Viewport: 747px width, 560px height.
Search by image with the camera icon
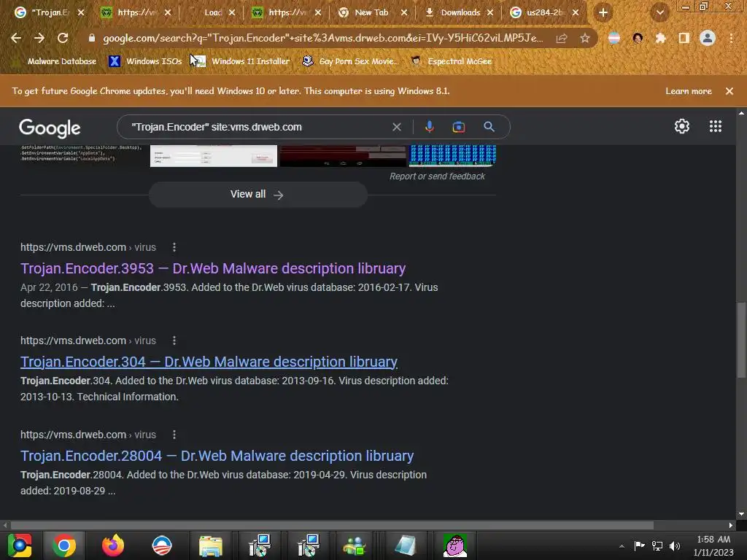tap(458, 127)
